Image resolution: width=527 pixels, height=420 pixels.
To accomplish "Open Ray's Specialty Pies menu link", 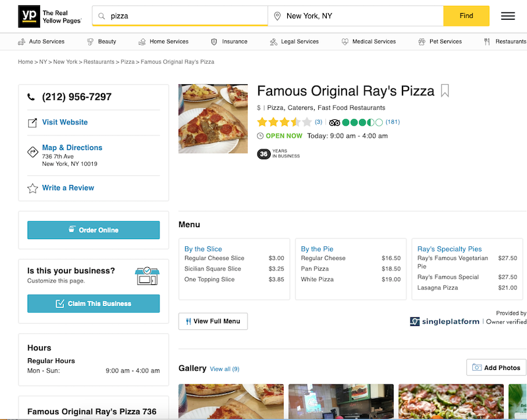I will [x=449, y=249].
